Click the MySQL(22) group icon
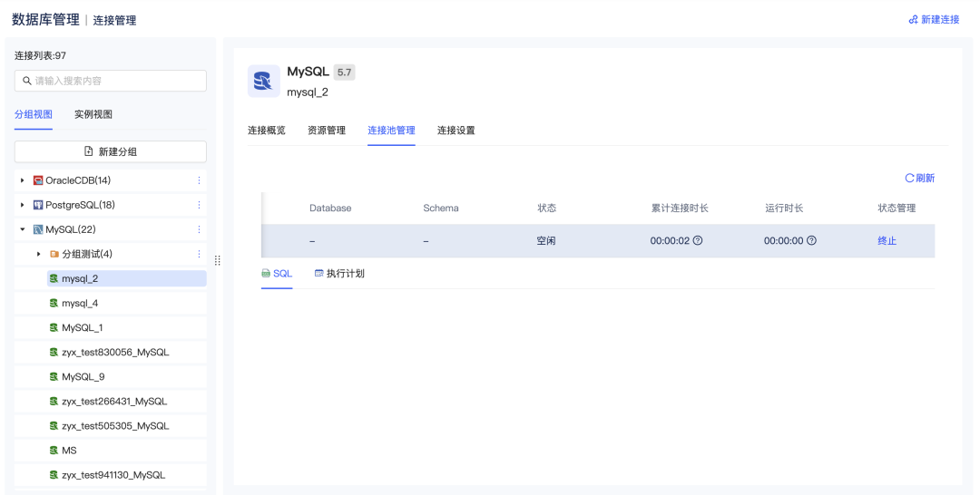 pyautogui.click(x=38, y=229)
